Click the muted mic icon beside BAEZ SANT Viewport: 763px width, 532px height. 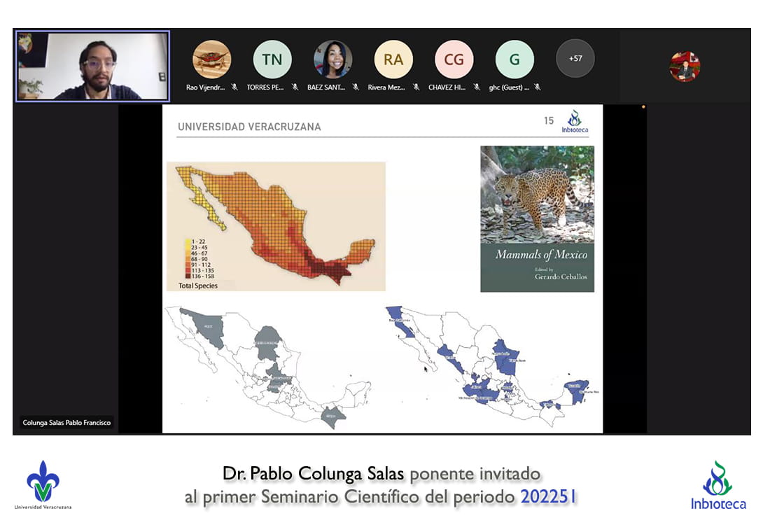[x=356, y=87]
